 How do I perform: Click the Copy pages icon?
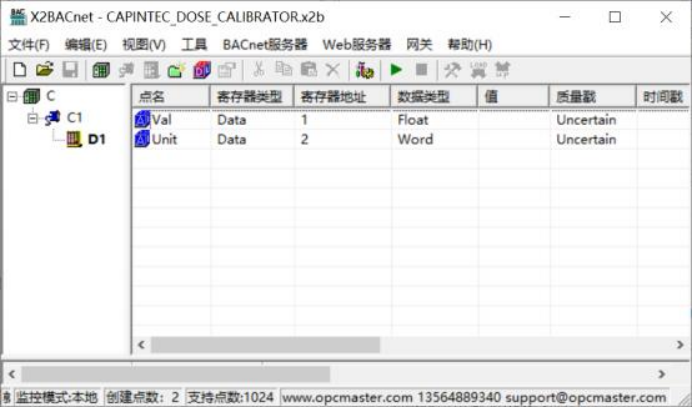283,70
